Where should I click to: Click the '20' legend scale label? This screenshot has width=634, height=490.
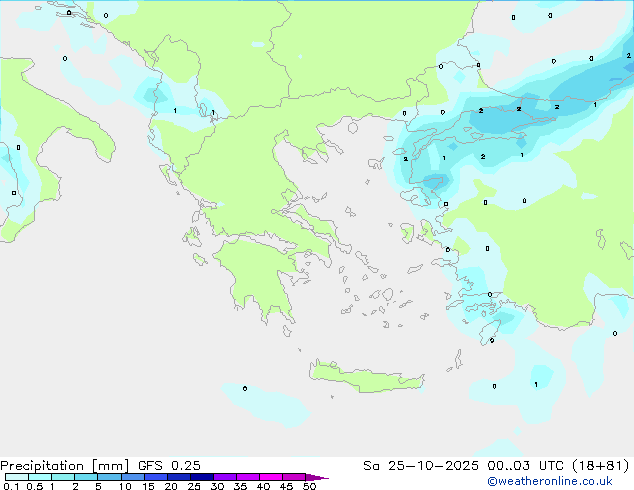tap(171, 486)
